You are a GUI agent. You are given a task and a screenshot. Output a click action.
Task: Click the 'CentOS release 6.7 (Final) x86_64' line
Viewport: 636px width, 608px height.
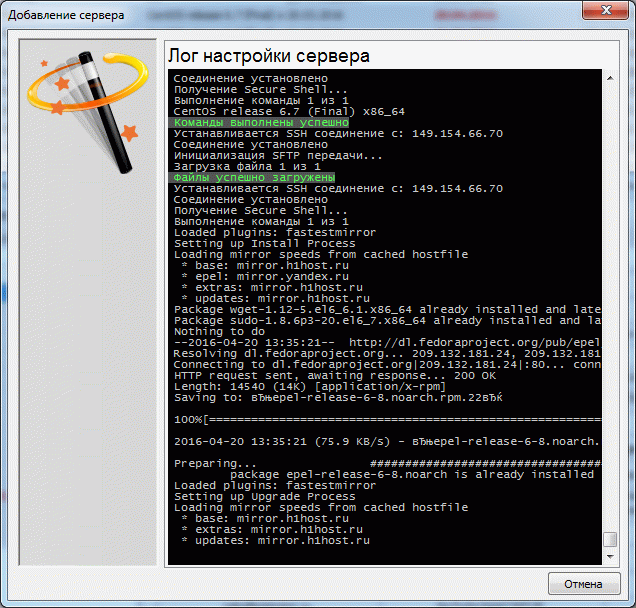click(289, 112)
